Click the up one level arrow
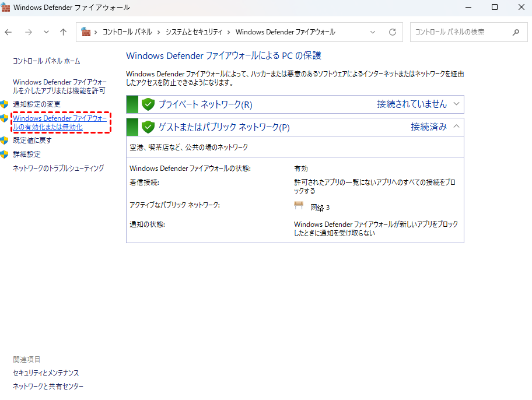Screen dimensions: 532x400 tap(63, 32)
